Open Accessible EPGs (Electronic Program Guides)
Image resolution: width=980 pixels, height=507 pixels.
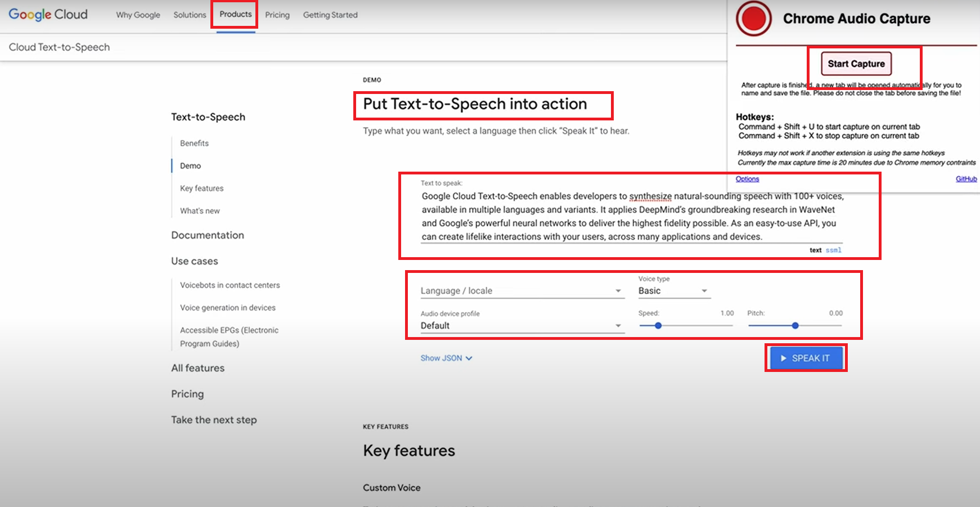[229, 337]
